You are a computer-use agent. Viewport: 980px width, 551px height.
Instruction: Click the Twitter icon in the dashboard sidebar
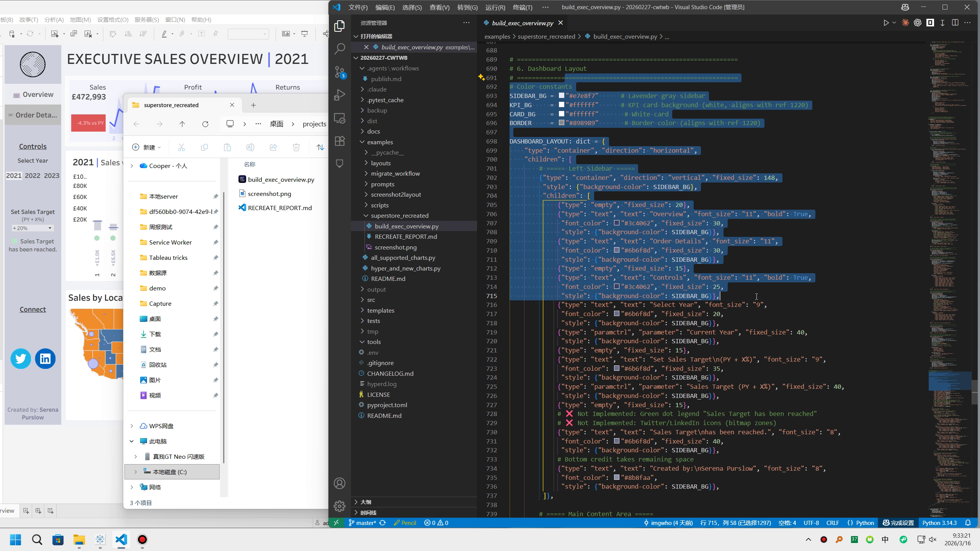pos(20,359)
